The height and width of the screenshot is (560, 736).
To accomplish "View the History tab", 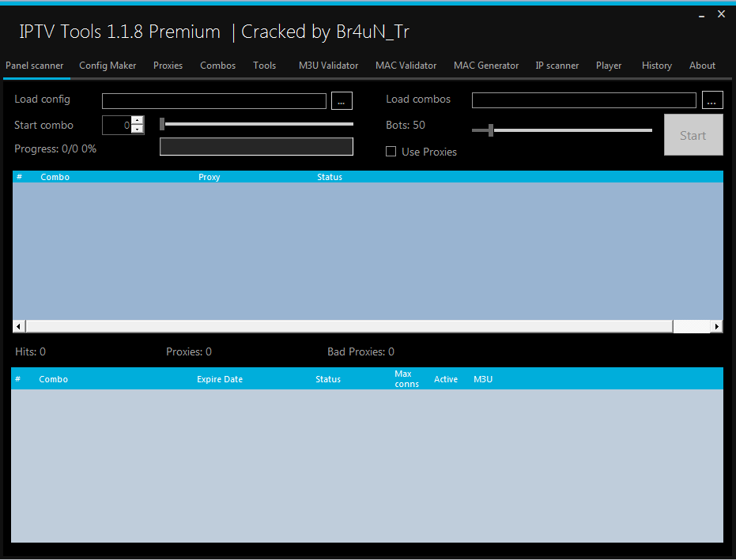I will 657,66.
